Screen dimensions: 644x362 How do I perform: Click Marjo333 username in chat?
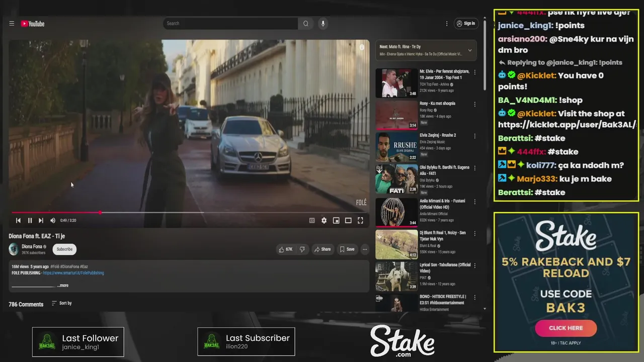(537, 178)
